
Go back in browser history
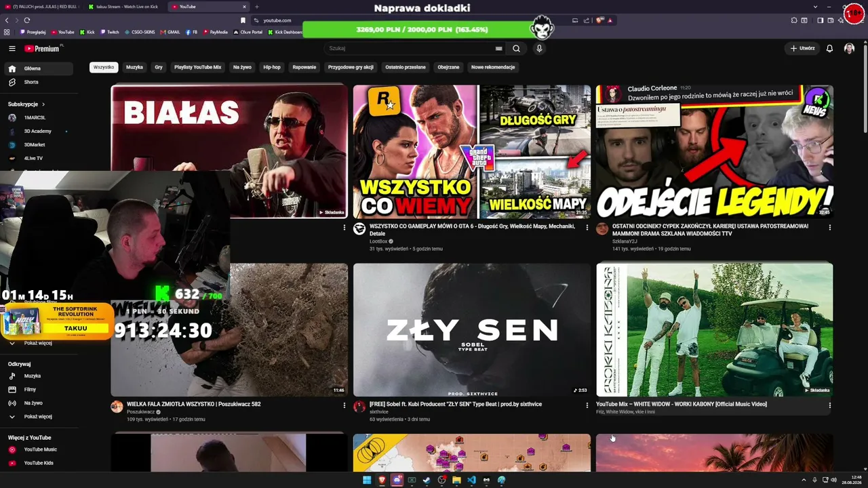(7, 20)
